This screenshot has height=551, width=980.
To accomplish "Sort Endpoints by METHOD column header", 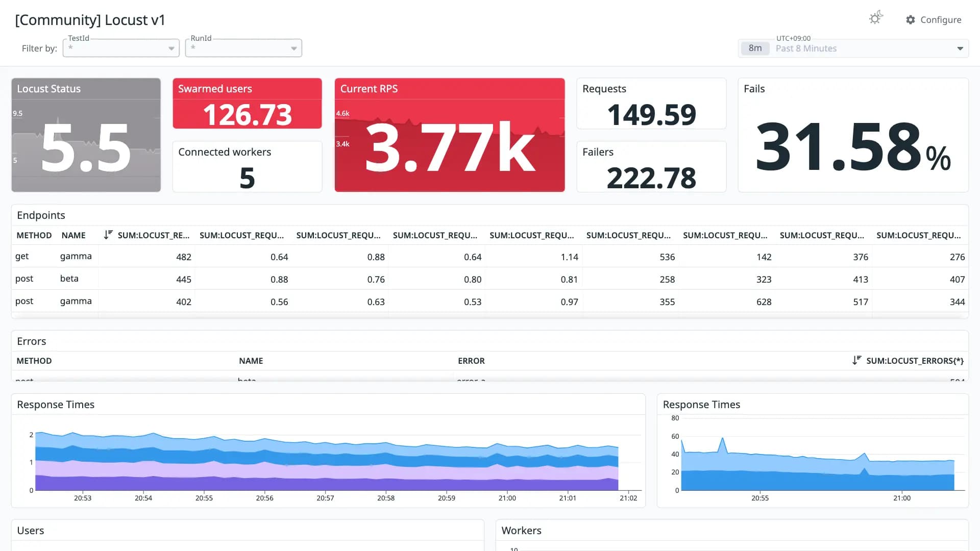I will 34,235.
